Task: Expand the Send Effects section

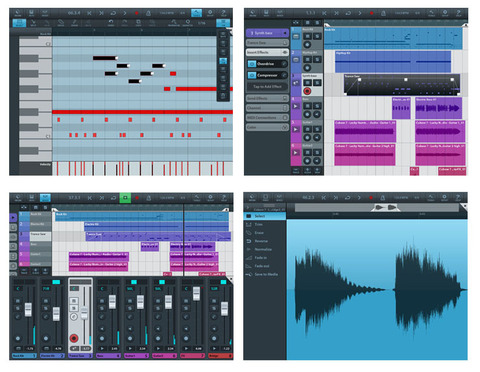Action: 267,98
